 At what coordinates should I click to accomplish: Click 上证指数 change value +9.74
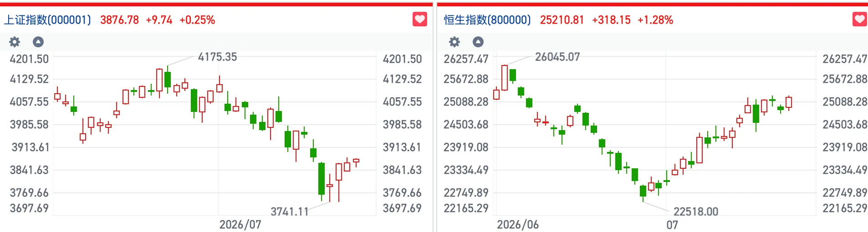pos(159,20)
